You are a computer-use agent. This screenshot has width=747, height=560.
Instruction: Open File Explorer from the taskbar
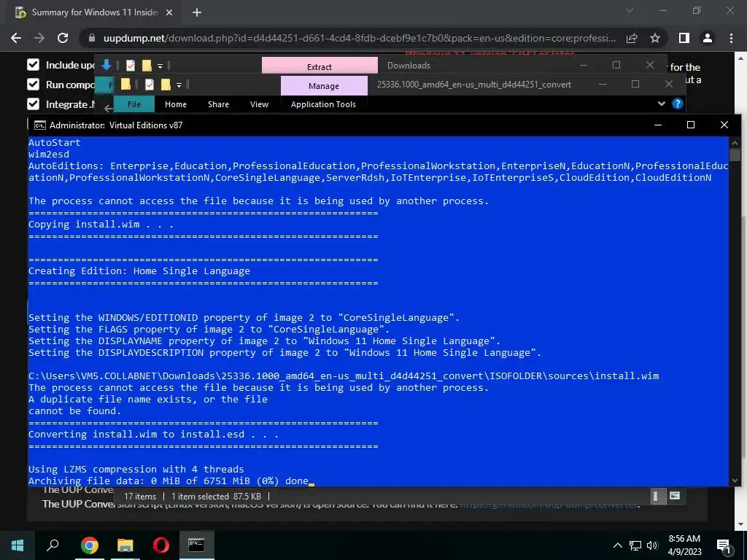(x=125, y=545)
